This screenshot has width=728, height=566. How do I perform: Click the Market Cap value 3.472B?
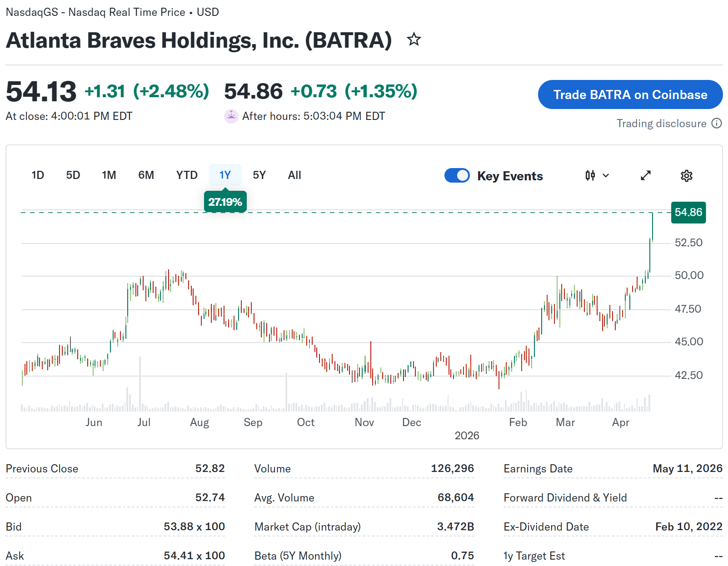(456, 526)
